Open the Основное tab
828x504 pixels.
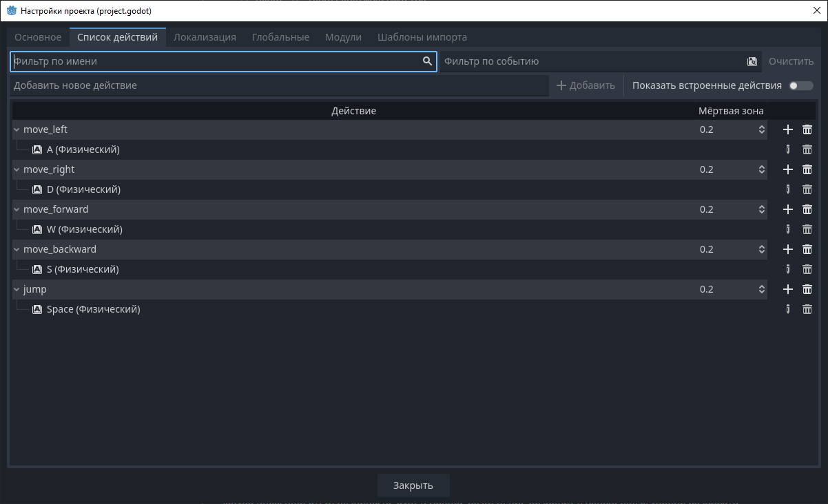coord(38,37)
